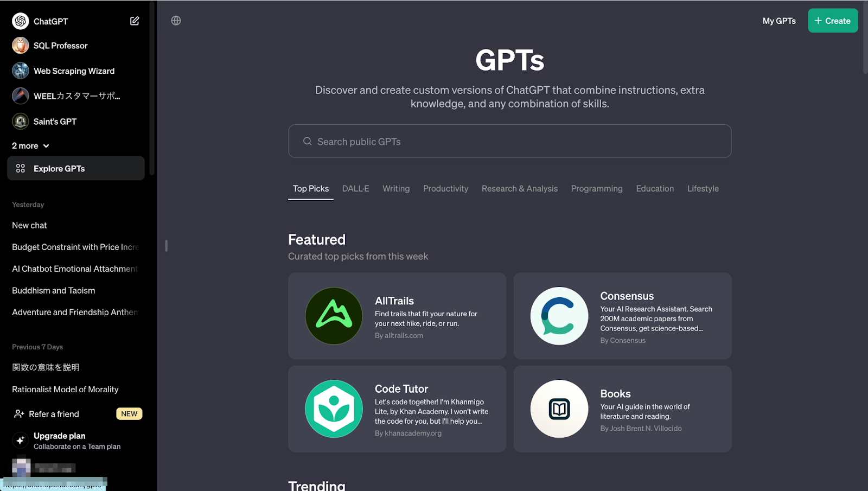Switch to the Programming tab
The image size is (868, 491).
pos(597,189)
